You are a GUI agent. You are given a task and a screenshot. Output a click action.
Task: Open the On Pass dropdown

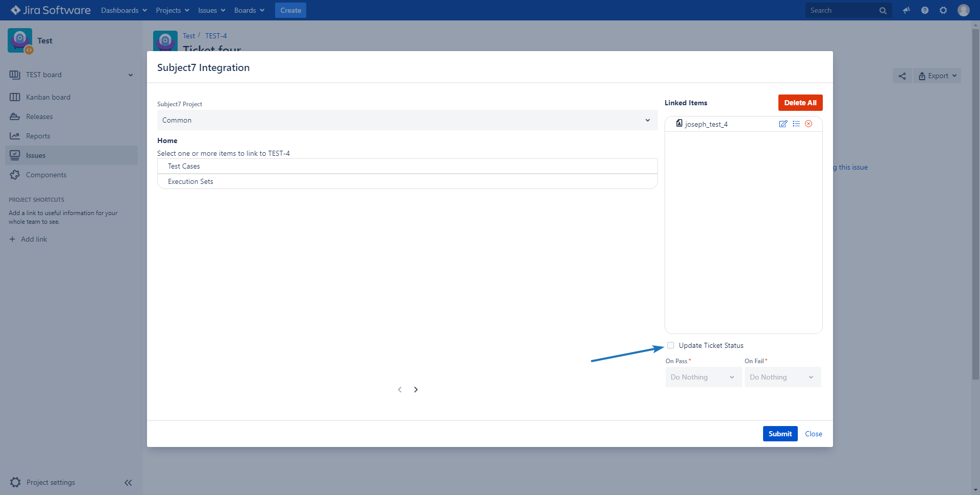703,378
